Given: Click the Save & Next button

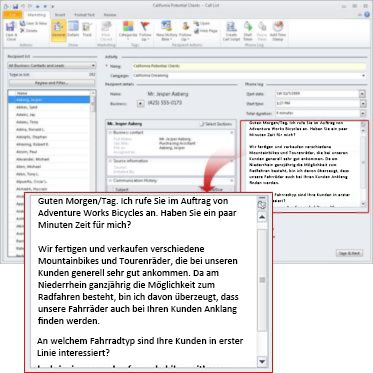Looking at the screenshot, I should coord(349,253).
